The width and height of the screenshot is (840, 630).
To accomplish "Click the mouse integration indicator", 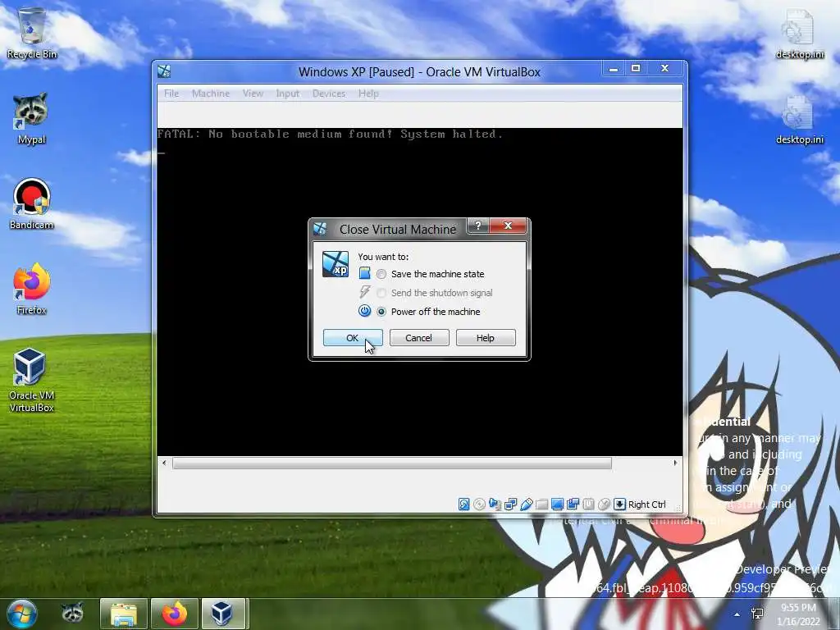I will [x=604, y=504].
